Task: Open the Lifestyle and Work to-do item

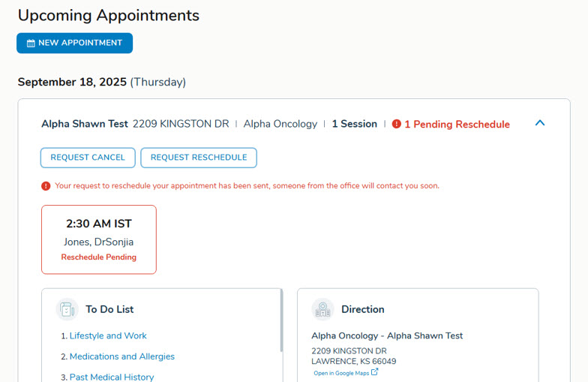Action: 108,336
